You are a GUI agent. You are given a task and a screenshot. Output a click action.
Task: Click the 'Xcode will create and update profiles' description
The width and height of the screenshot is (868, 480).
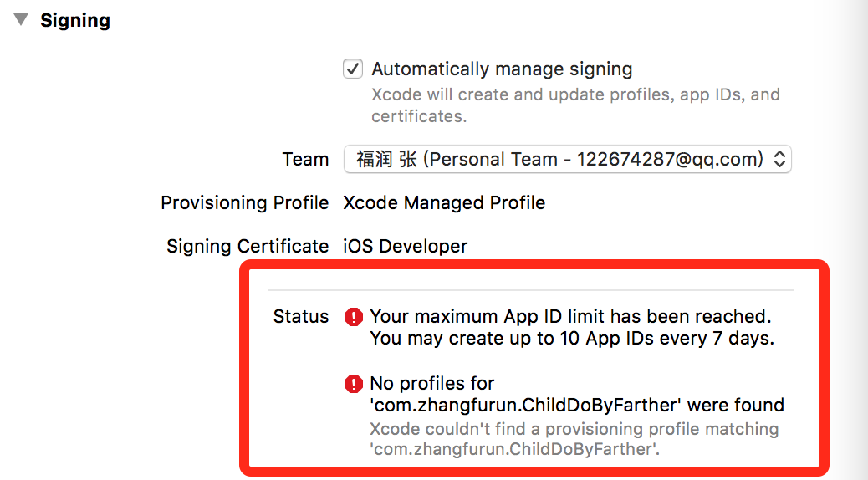[x=575, y=105]
